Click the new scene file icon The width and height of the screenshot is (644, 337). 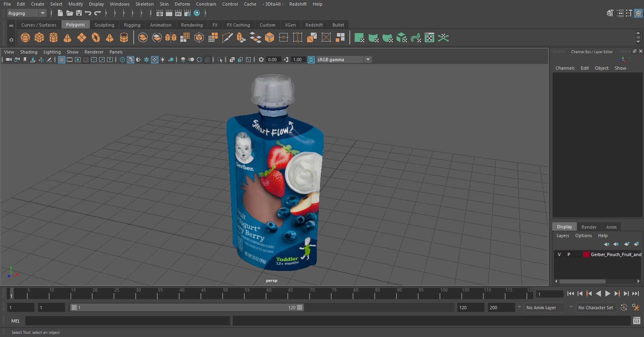coord(60,13)
